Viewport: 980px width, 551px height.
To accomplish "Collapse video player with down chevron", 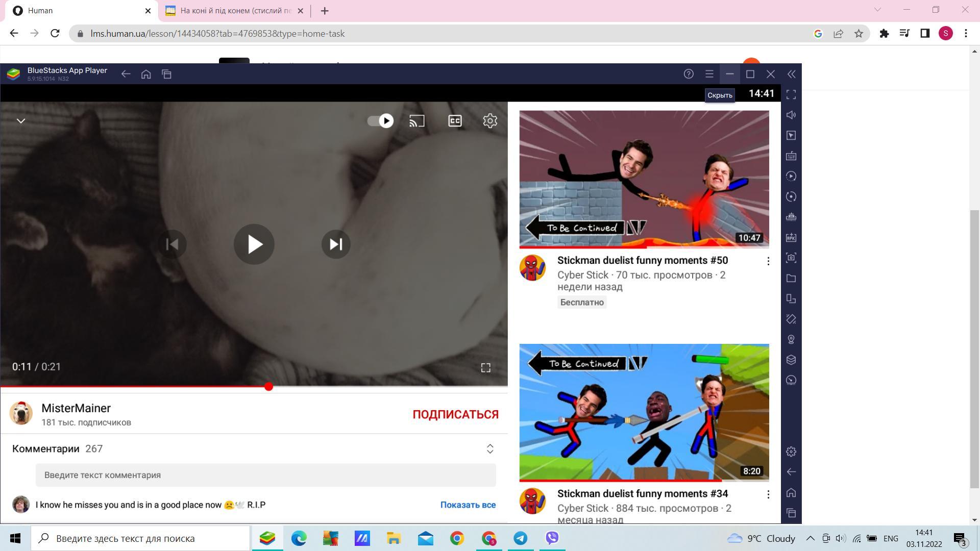I will point(21,121).
